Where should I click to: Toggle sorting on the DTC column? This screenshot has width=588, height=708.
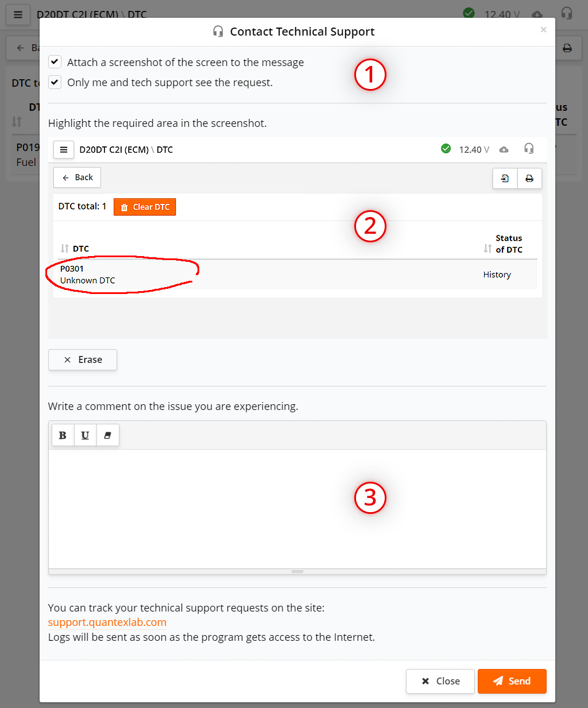pyautogui.click(x=64, y=248)
